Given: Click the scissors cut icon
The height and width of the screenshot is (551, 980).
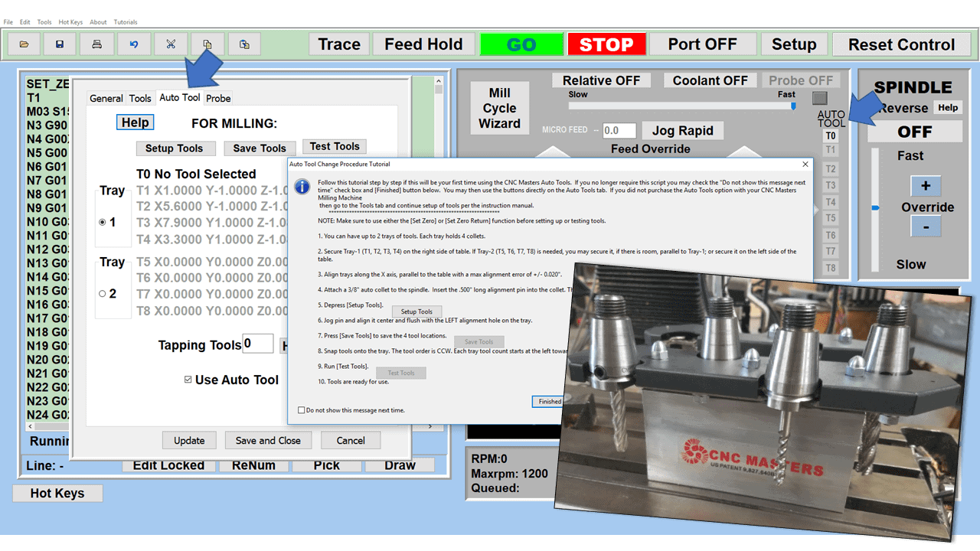Looking at the screenshot, I should (171, 44).
